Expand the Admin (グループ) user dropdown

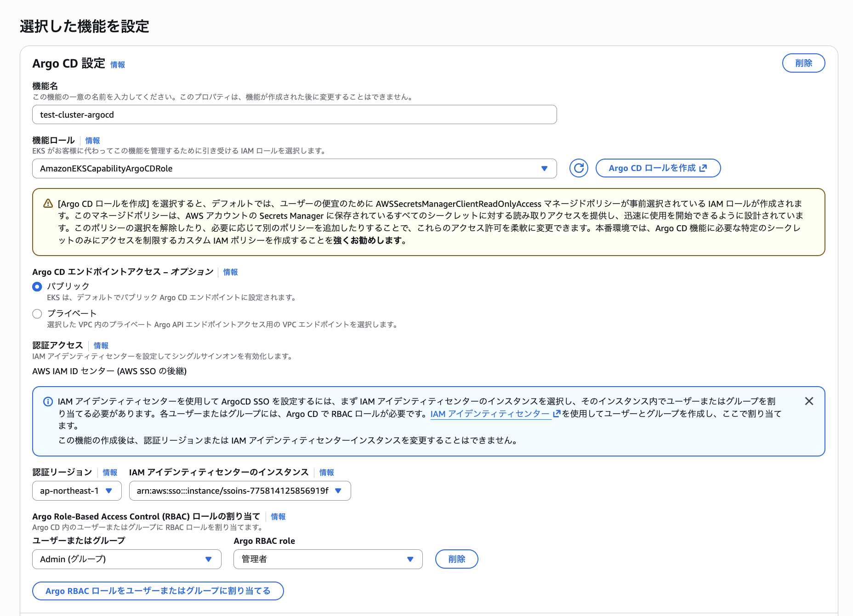[x=126, y=559]
